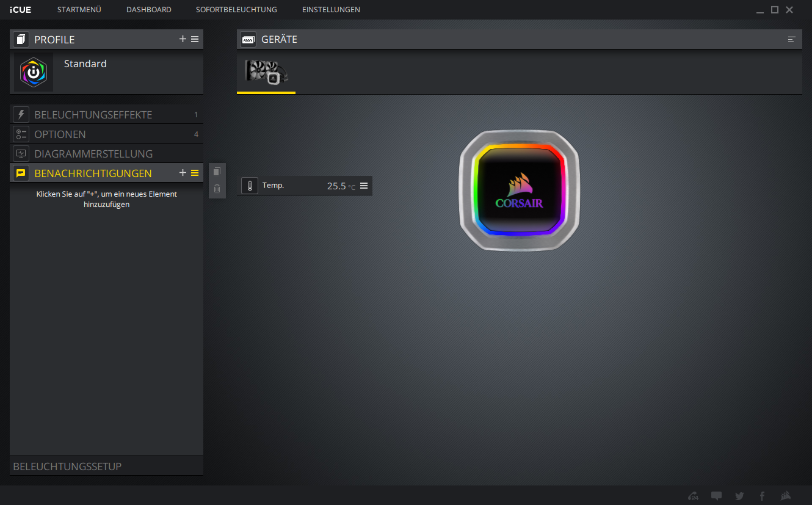Select the Standard profile
812x505 pixels.
coord(106,73)
